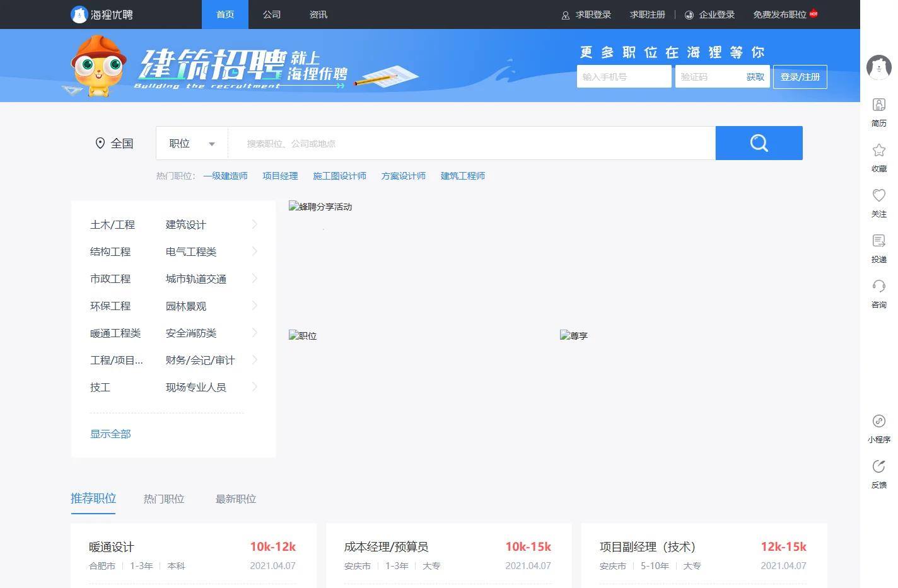898x588 pixels.
Task: Select the 推荐职位 tab
Action: click(x=93, y=499)
